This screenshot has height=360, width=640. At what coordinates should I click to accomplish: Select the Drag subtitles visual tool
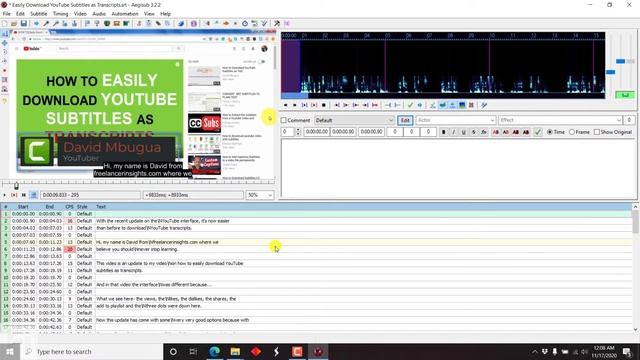4,43
